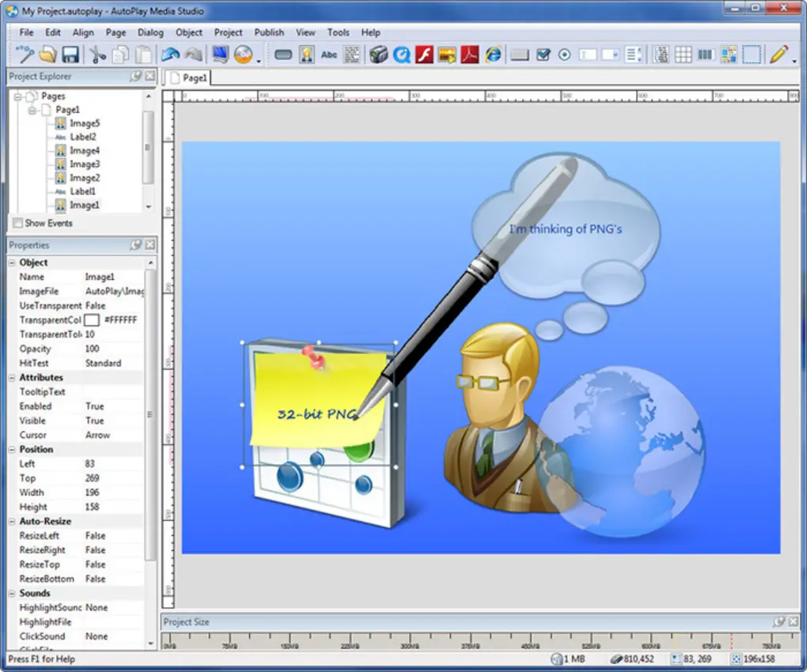The image size is (807, 672).
Task: Collapse the Attributes property section
Action: pyautogui.click(x=12, y=377)
